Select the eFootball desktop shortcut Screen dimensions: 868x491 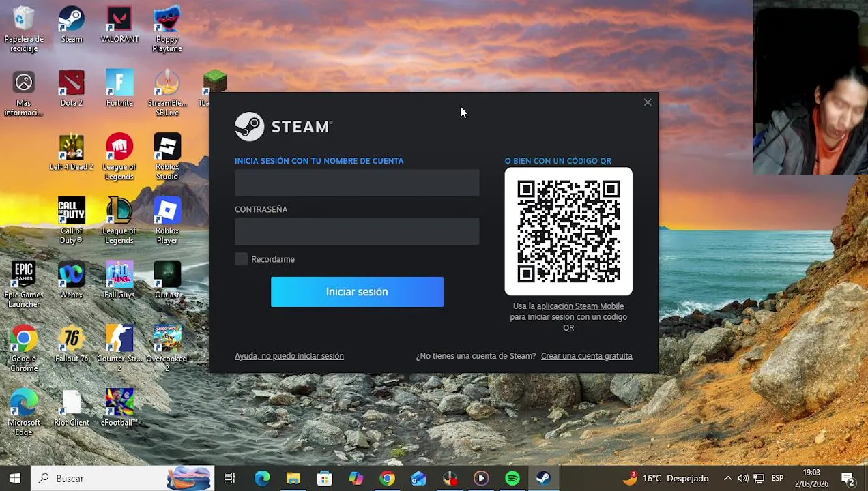tap(119, 408)
